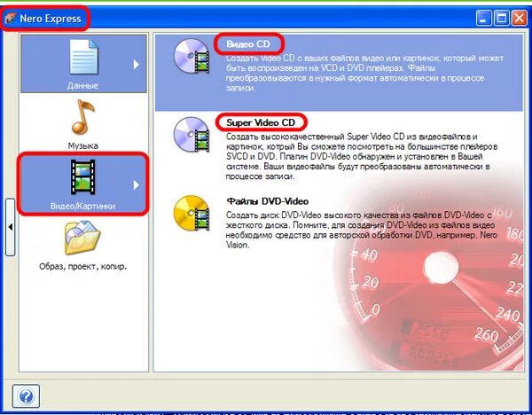
Task: Expand the Видео/Картинки submenu arrow
Action: [136, 185]
